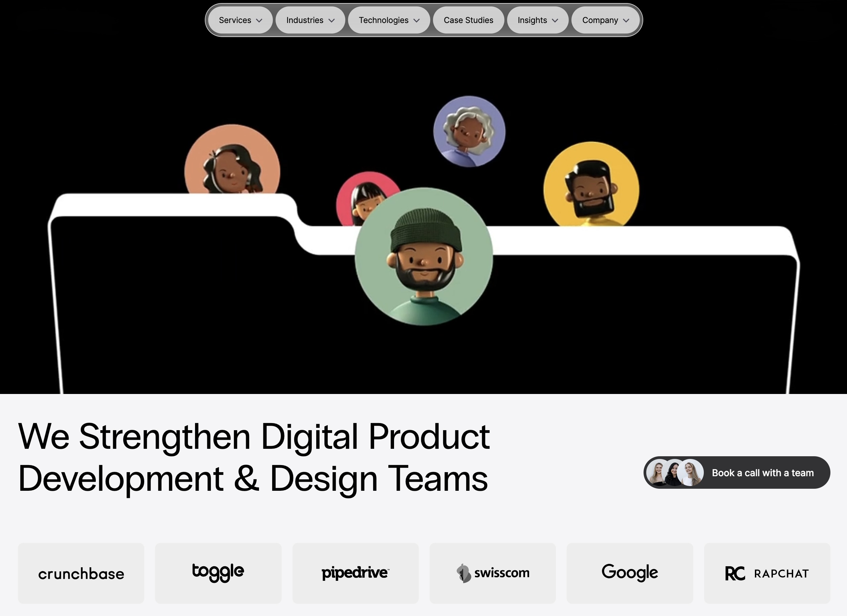The height and width of the screenshot is (616, 847).
Task: Click the orange avatar with headset
Action: point(232,159)
